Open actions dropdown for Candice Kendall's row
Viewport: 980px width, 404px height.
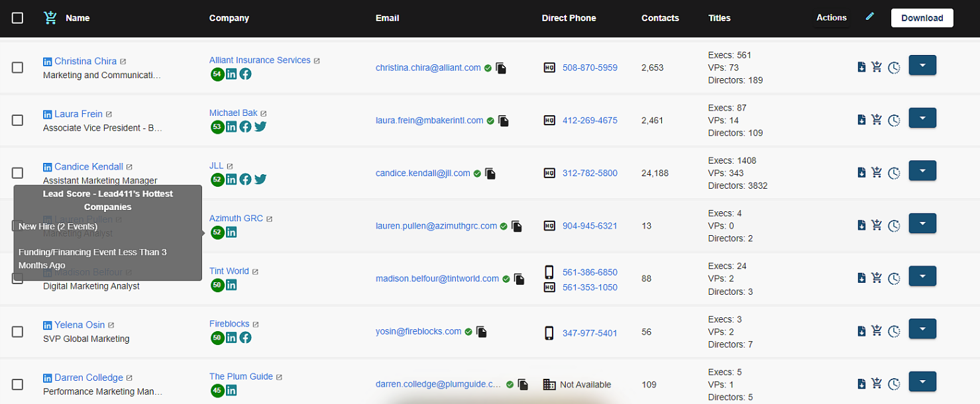pos(922,170)
